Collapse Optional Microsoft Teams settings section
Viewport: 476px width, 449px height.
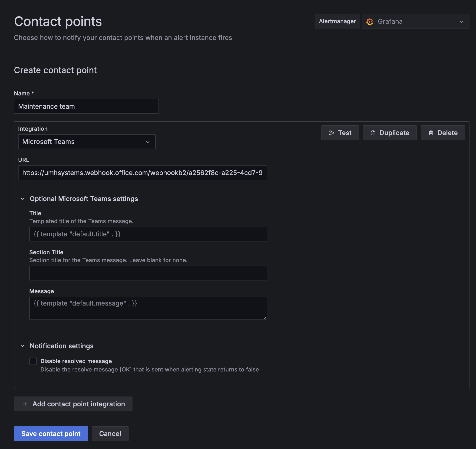(x=22, y=199)
